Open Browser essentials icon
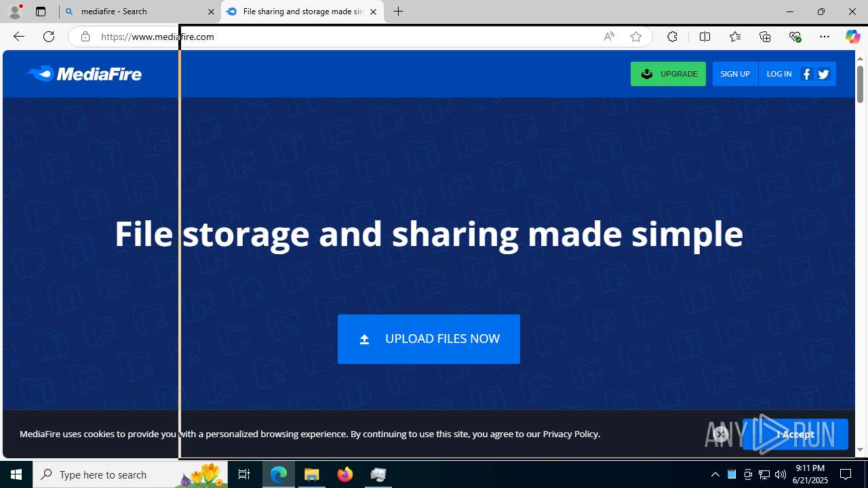 pos(795,37)
